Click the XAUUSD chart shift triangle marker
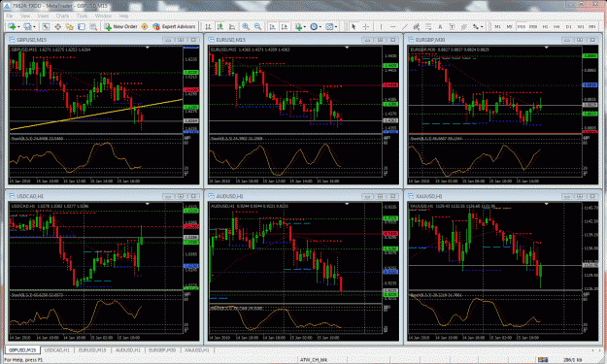Image resolution: width=607 pixels, height=364 pixels. (x=546, y=204)
